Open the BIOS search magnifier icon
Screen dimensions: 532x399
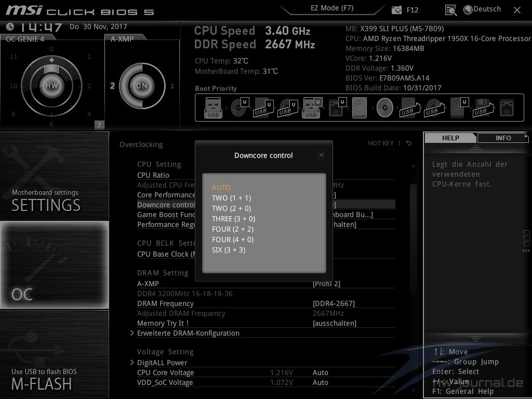[450, 10]
